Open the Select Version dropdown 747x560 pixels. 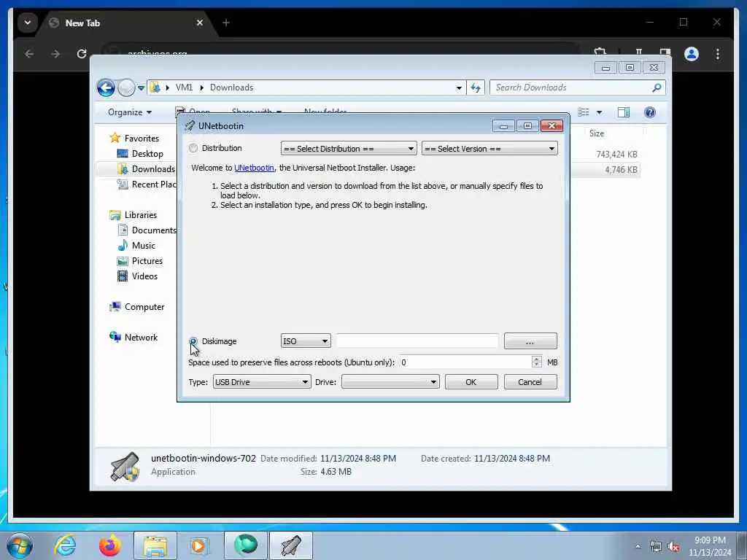click(489, 149)
